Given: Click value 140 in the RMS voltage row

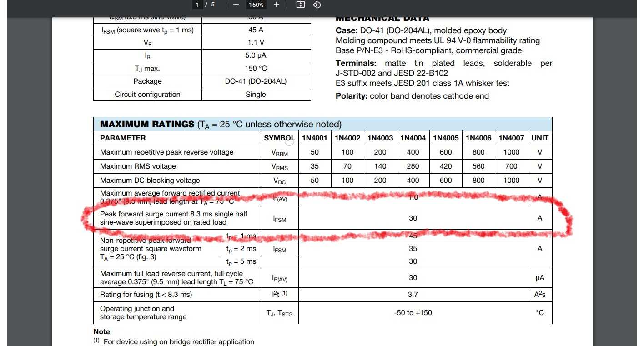Looking at the screenshot, I should [x=380, y=166].
